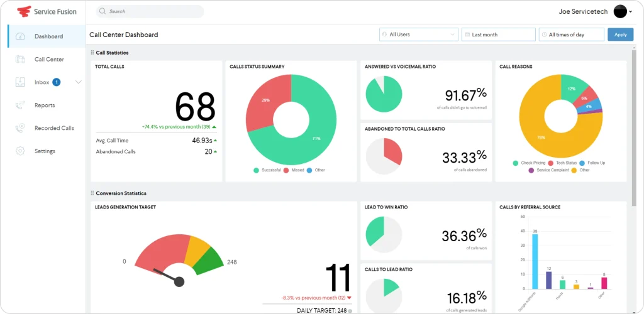The height and width of the screenshot is (314, 644).
Task: Open the All Users dropdown
Action: click(x=418, y=35)
